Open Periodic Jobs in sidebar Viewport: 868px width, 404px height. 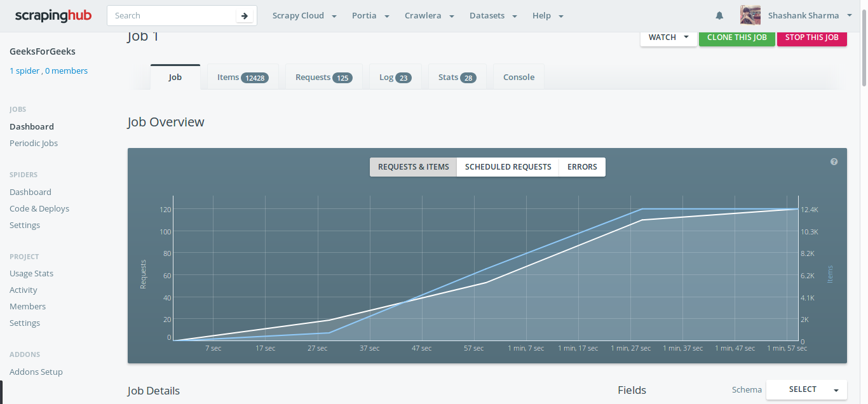34,143
